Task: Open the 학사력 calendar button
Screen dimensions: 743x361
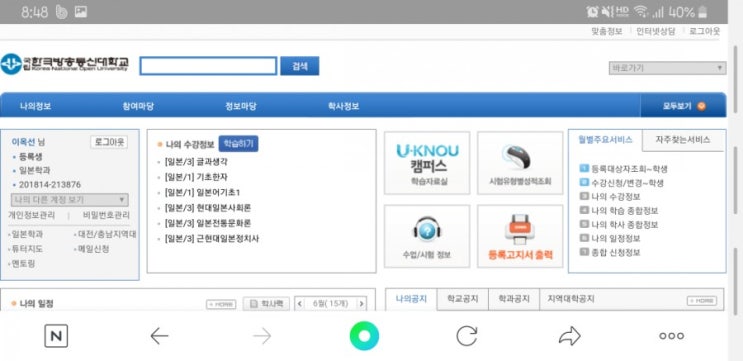Action: [x=266, y=304]
